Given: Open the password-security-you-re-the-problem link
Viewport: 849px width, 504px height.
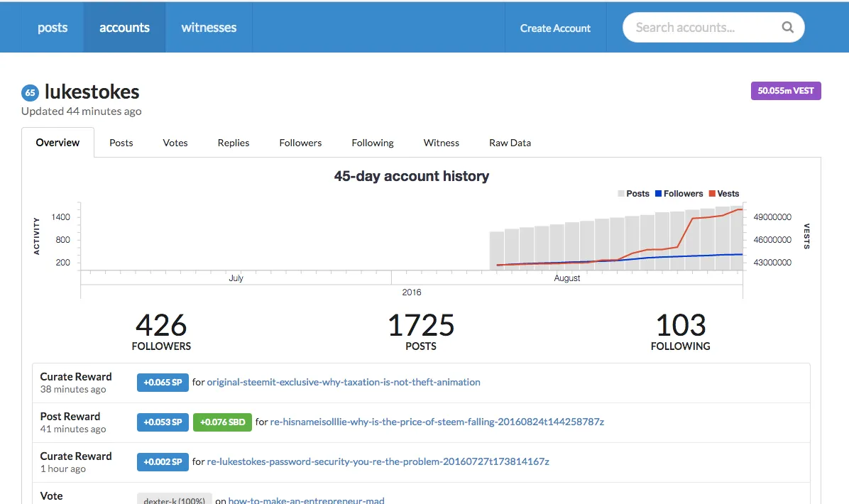Looking at the screenshot, I should coord(378,462).
